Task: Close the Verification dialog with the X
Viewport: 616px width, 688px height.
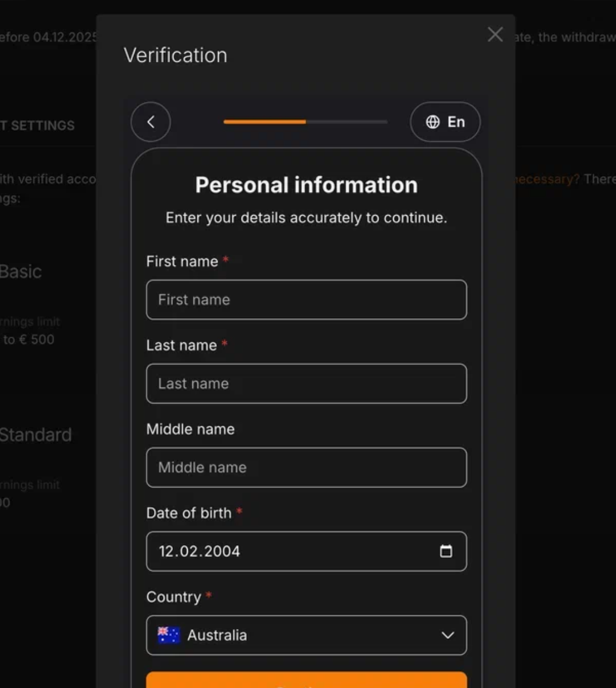Action: coord(495,35)
